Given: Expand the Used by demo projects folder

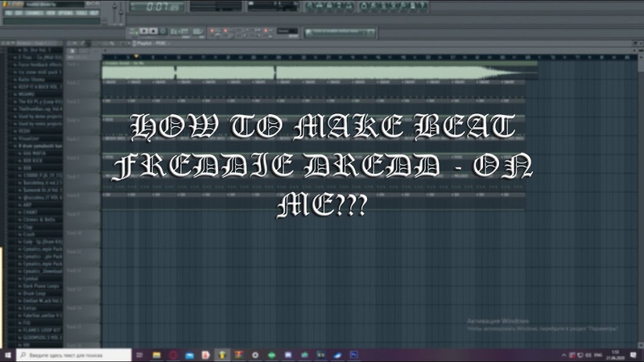Looking at the screenshot, I should coord(37,117).
